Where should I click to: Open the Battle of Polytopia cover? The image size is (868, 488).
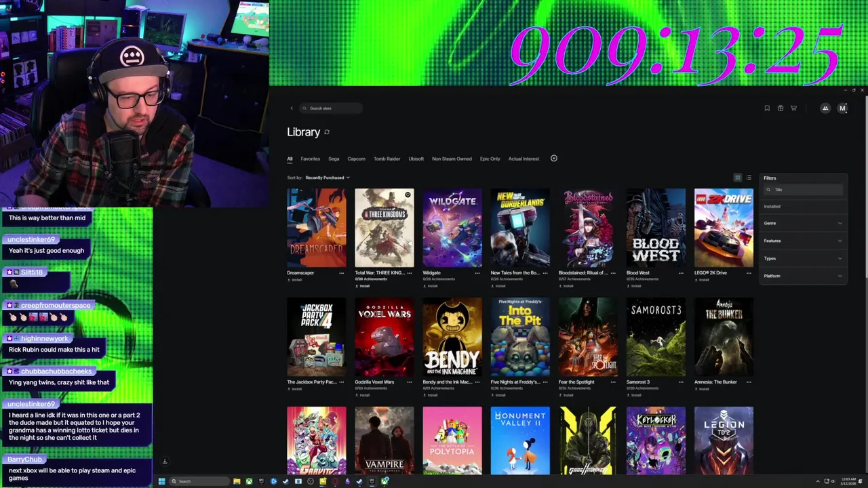452,441
